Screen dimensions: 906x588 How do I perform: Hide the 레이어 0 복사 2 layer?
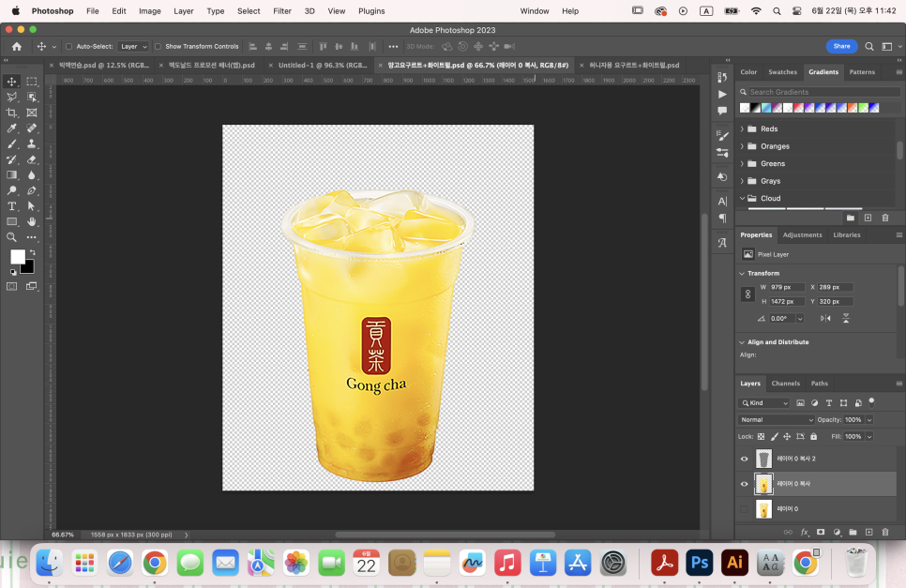tap(745, 460)
